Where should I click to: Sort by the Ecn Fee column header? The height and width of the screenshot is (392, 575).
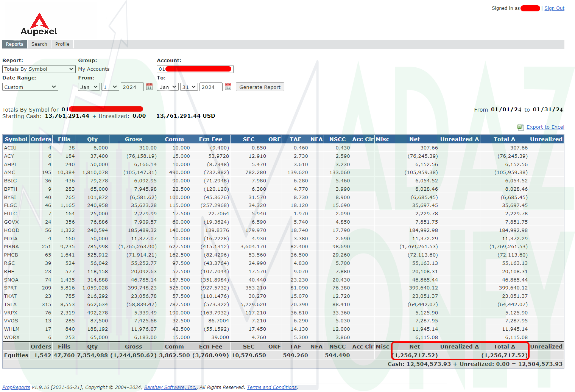click(211, 139)
